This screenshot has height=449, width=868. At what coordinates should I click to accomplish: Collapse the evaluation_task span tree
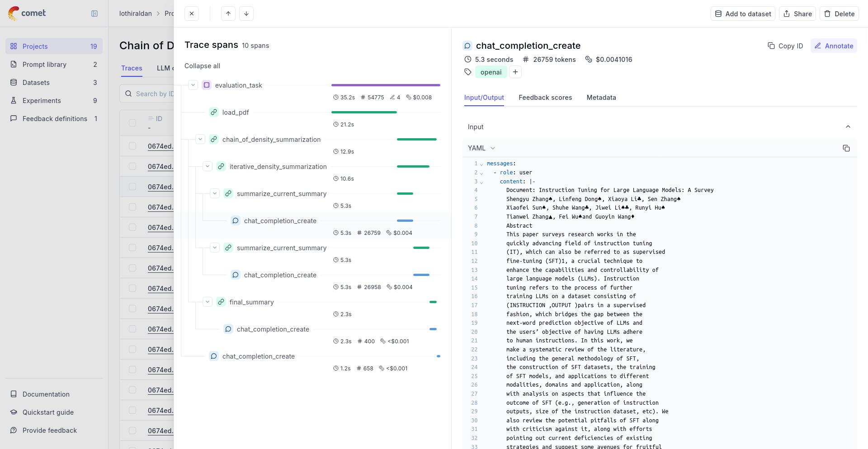pos(193,84)
